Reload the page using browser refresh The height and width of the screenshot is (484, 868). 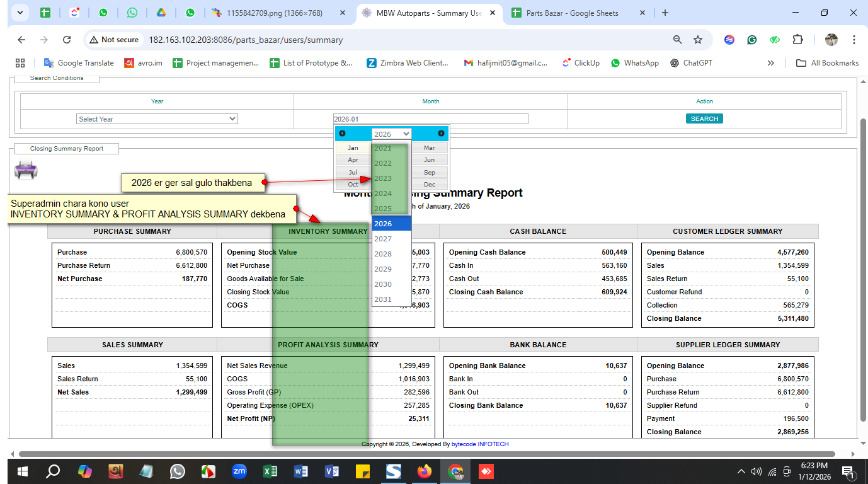(67, 40)
